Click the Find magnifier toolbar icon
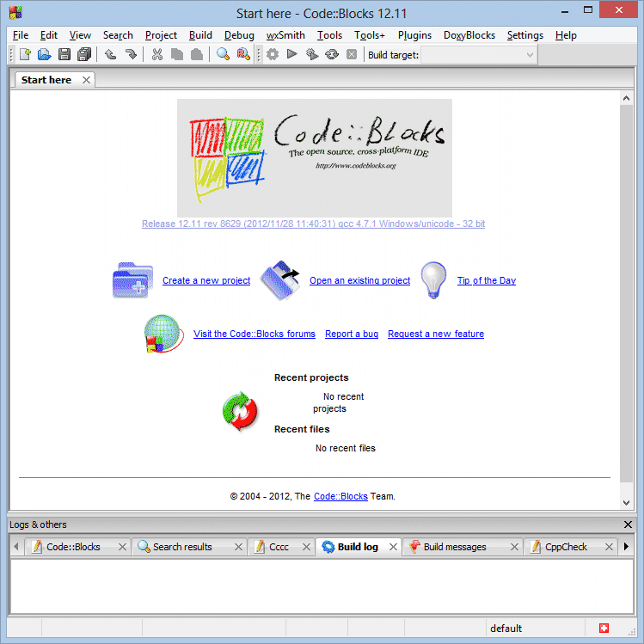The image size is (644, 644). point(223,55)
